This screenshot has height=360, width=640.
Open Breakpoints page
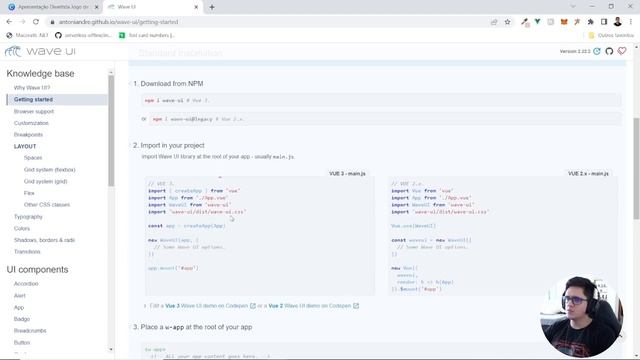click(x=28, y=135)
